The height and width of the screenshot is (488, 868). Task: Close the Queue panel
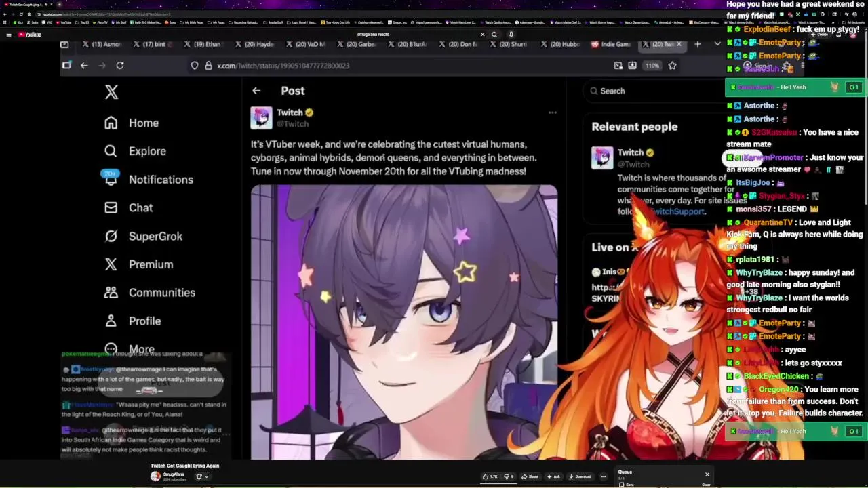point(707,474)
